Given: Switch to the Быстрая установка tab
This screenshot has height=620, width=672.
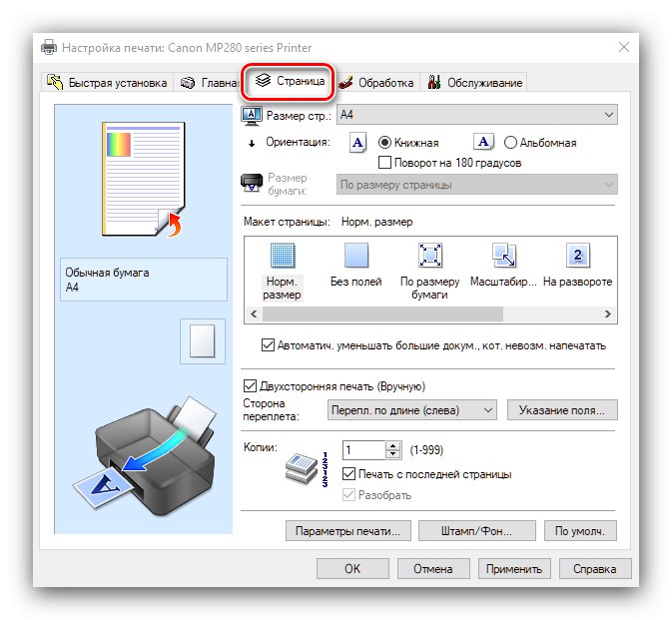Looking at the screenshot, I should (107, 83).
